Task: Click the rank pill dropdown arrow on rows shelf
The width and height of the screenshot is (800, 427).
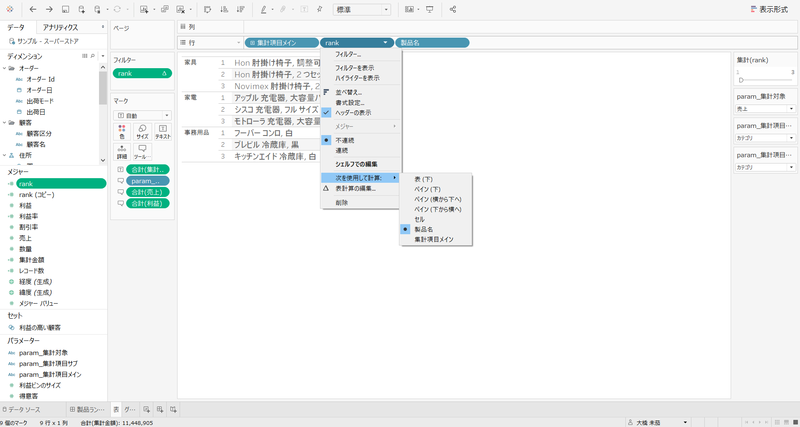Action: (385, 43)
